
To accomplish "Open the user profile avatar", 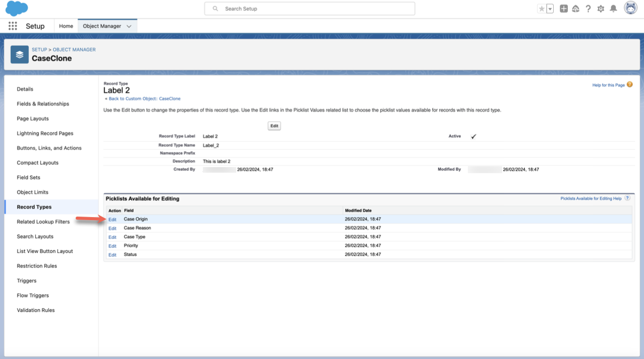I will [x=630, y=8].
